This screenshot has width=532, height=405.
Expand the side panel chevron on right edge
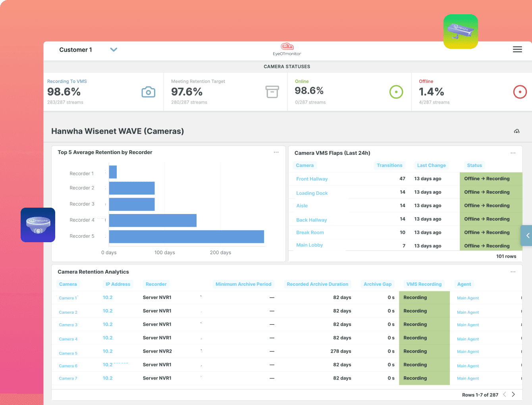[526, 236]
